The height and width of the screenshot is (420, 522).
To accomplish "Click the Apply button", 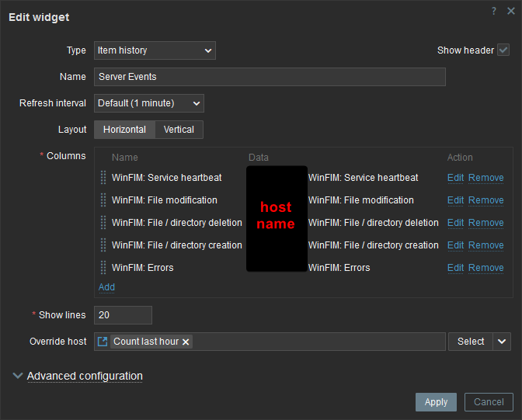I will [436, 402].
